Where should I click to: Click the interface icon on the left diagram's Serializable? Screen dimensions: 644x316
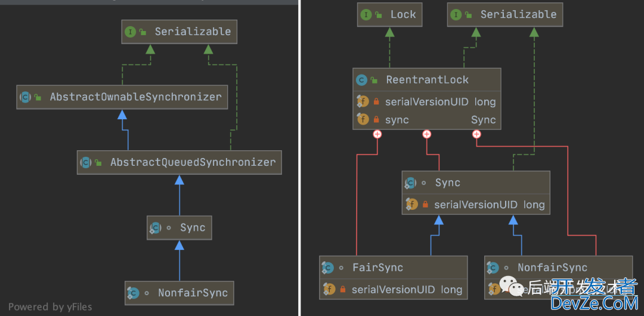[x=130, y=32]
